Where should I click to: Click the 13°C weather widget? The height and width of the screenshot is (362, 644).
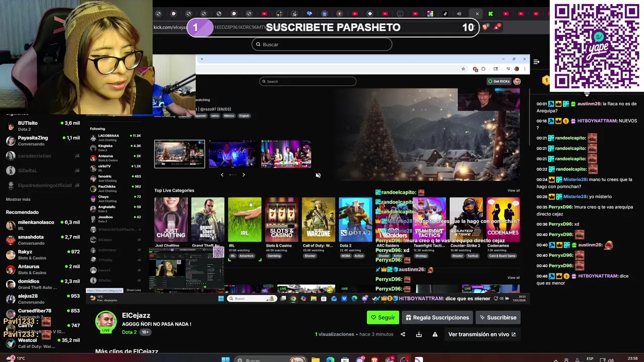pyautogui.click(x=15, y=358)
